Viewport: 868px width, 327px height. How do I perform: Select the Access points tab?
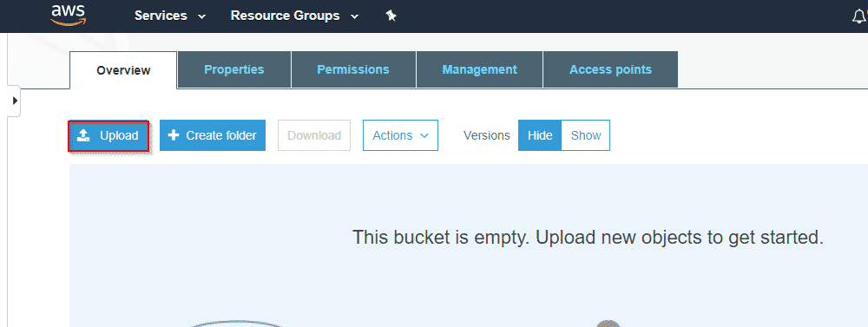pos(610,69)
